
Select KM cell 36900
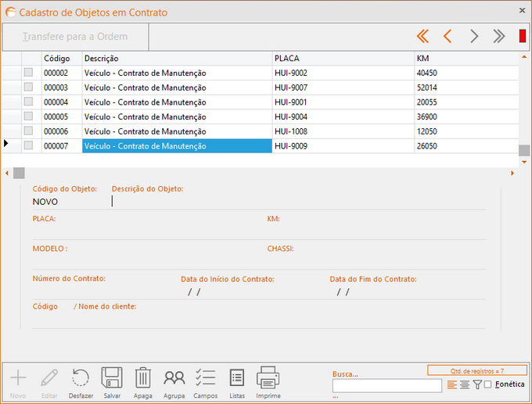pyautogui.click(x=466, y=116)
